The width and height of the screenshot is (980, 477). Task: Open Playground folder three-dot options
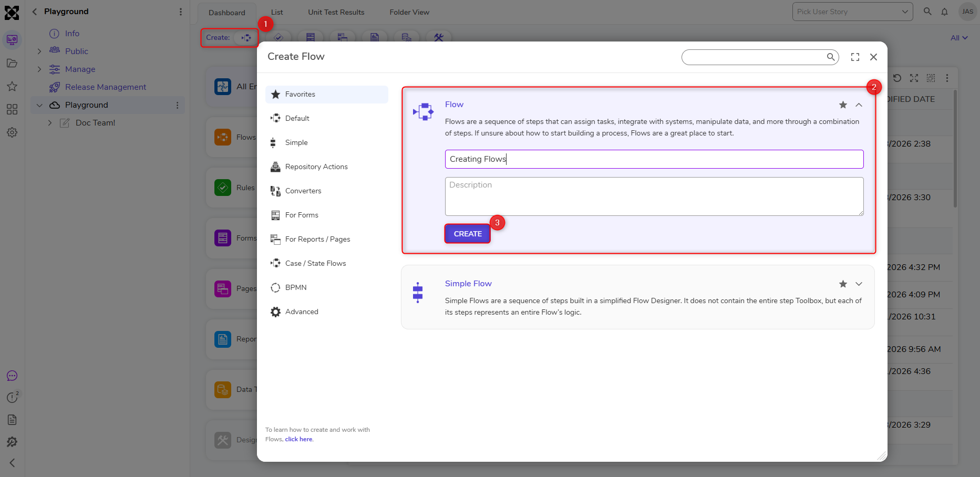coord(177,105)
